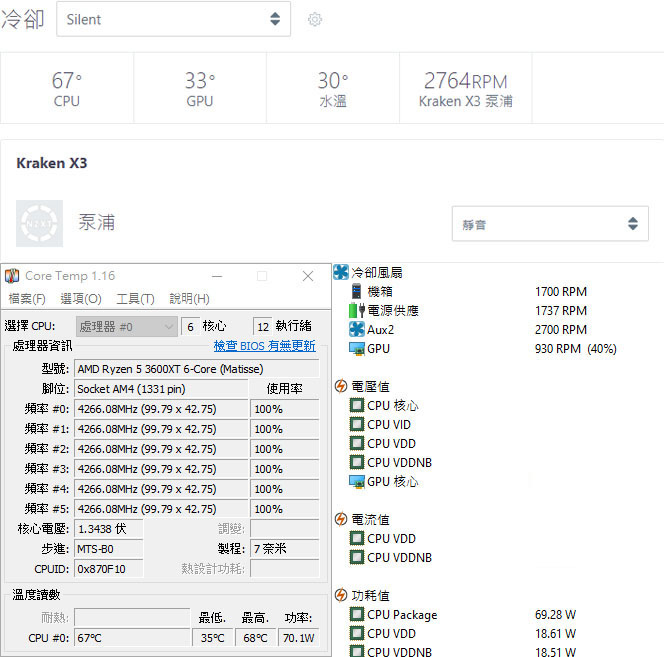The width and height of the screenshot is (664, 657).
Task: Click the Socket AM4 (1331 pin) field
Action: [161, 389]
